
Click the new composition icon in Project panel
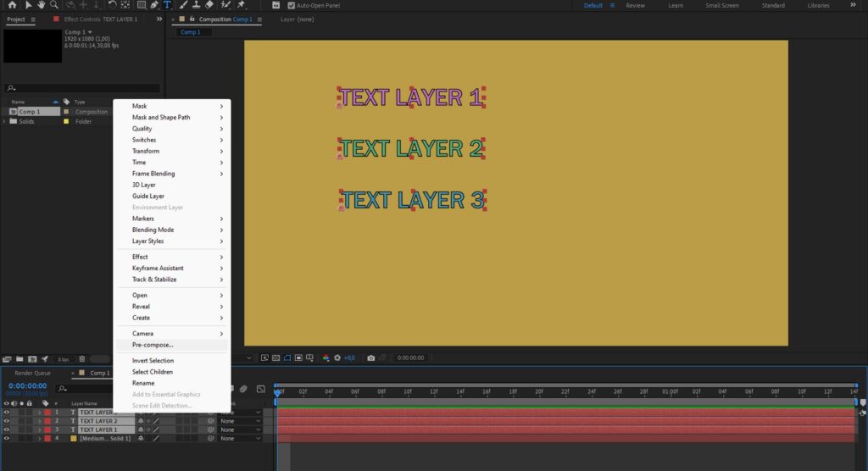[x=32, y=359]
